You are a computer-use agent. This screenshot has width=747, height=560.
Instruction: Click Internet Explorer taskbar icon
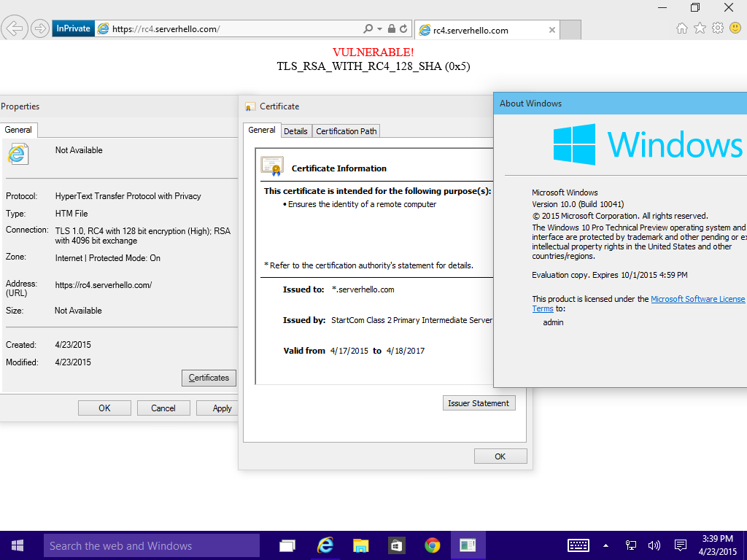(325, 545)
